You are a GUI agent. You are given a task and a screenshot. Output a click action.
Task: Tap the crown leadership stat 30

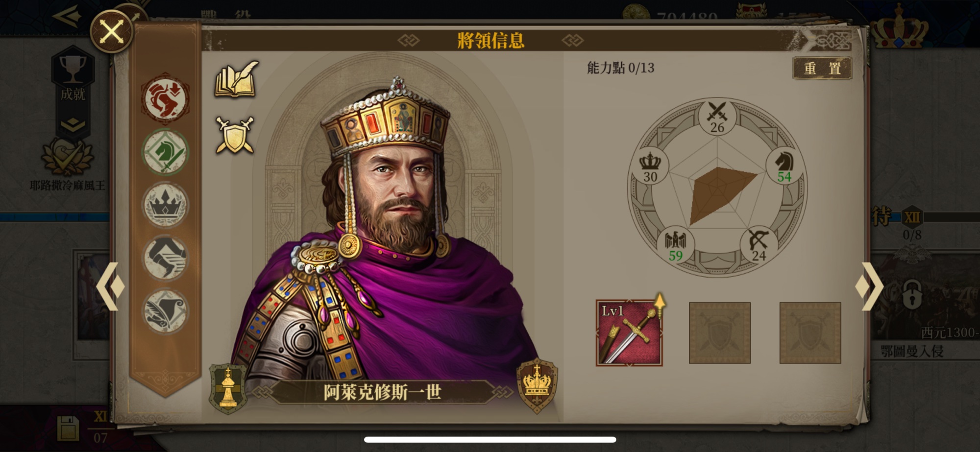pos(650,167)
